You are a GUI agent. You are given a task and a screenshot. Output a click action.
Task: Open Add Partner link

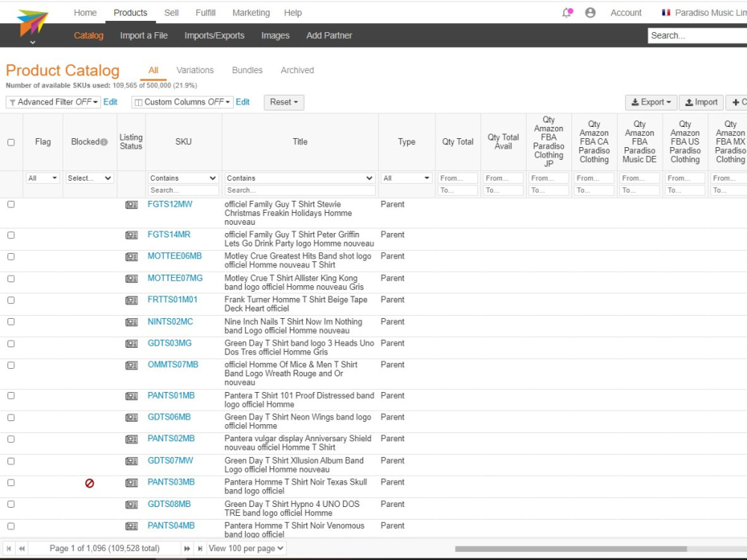pyautogui.click(x=329, y=35)
